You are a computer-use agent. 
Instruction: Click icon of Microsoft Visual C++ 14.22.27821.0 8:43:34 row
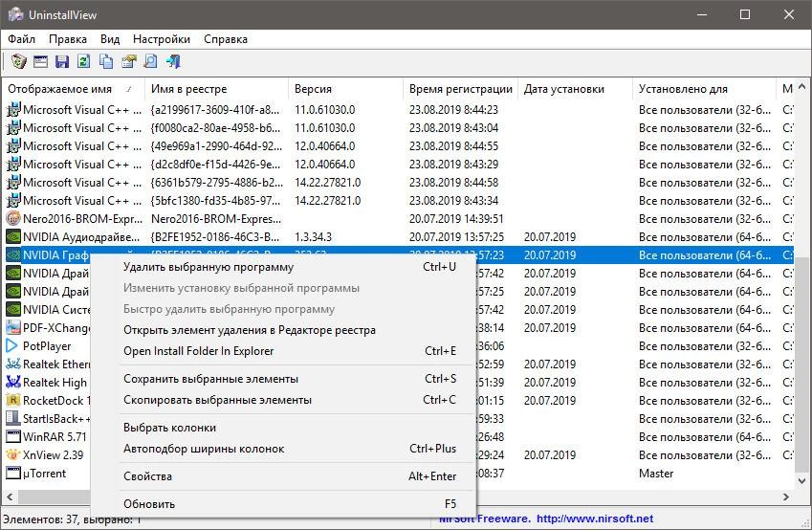pyautogui.click(x=13, y=201)
